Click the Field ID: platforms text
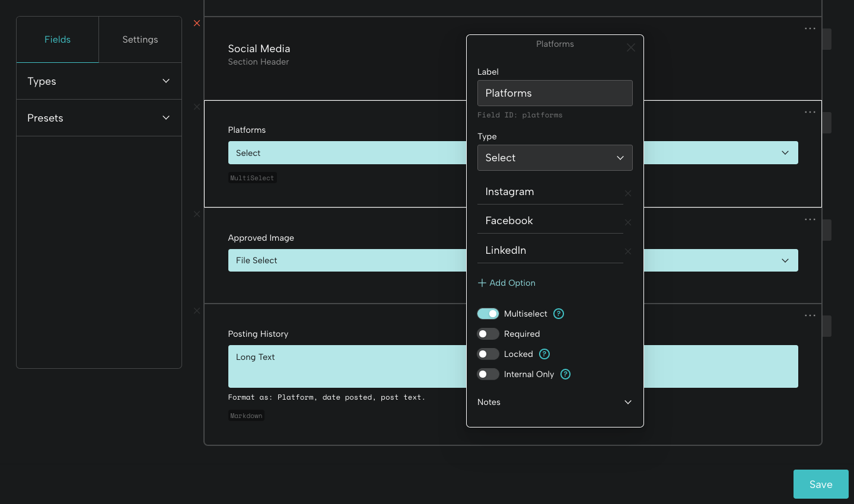 [520, 115]
